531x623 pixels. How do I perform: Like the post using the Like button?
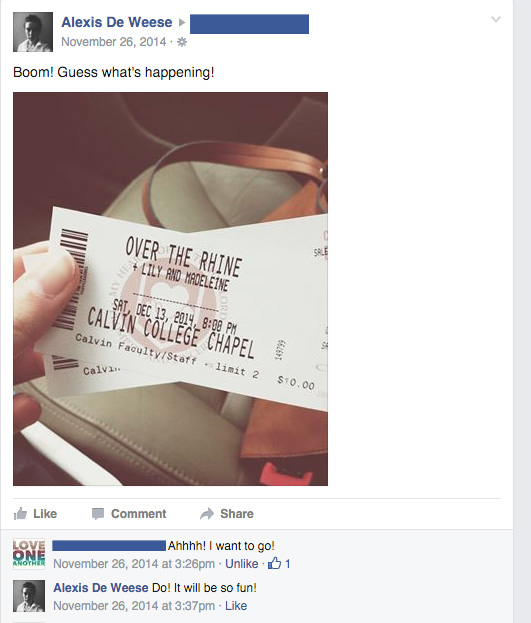45,514
